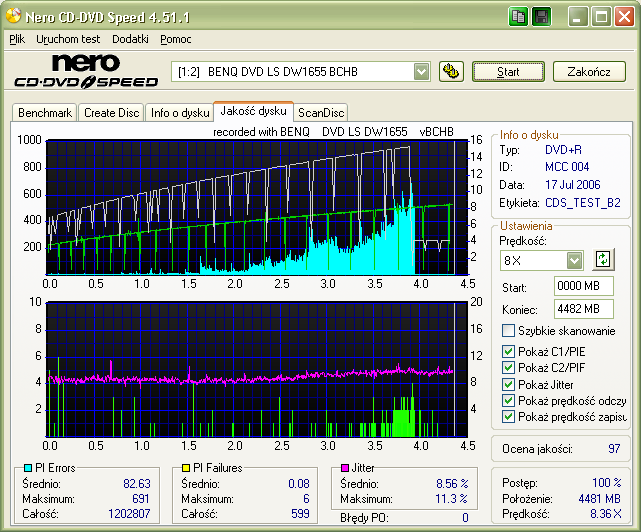Toggle Pokaż prędkość zapisu checkbox

[508, 417]
